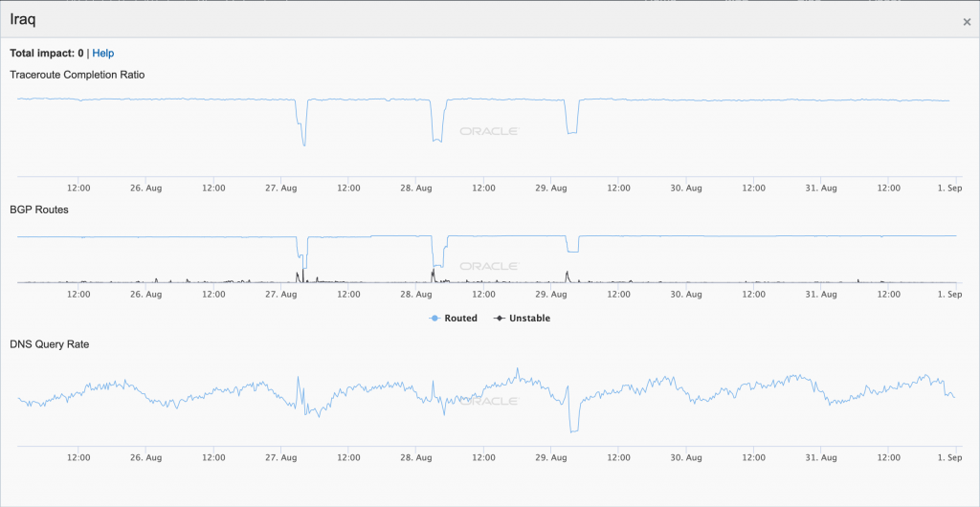980x507 pixels.
Task: Click the BGP Routes chart title
Action: [x=38, y=209]
